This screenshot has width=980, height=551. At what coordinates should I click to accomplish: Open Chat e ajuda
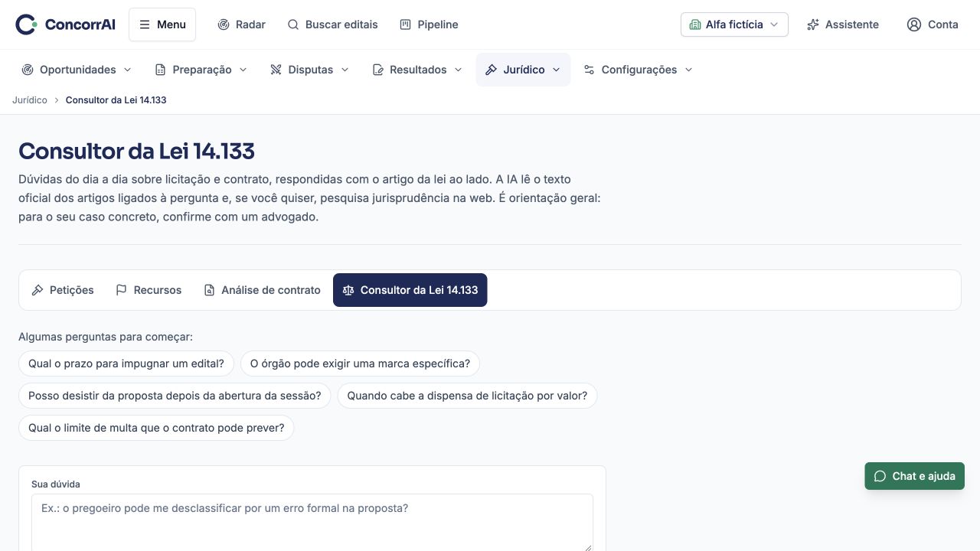pos(915,476)
